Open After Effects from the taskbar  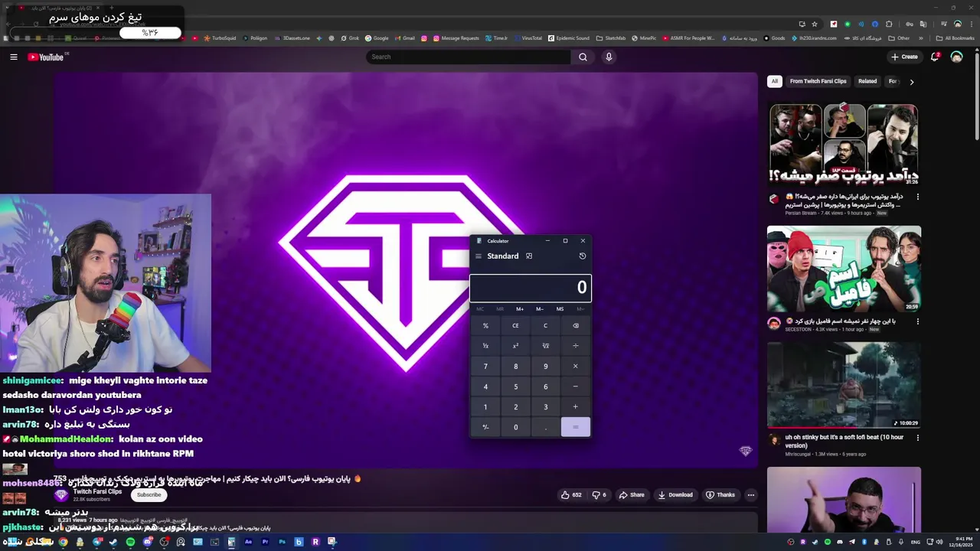(248, 542)
